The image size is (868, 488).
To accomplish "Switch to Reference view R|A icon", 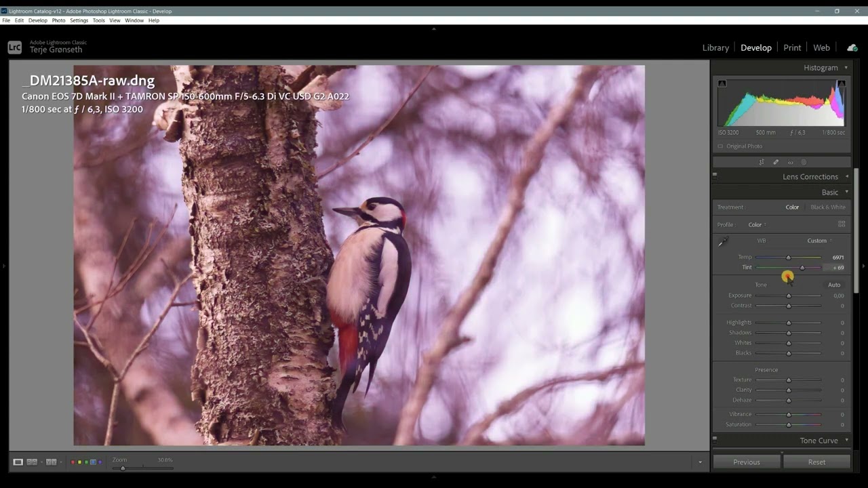I will coord(32,462).
